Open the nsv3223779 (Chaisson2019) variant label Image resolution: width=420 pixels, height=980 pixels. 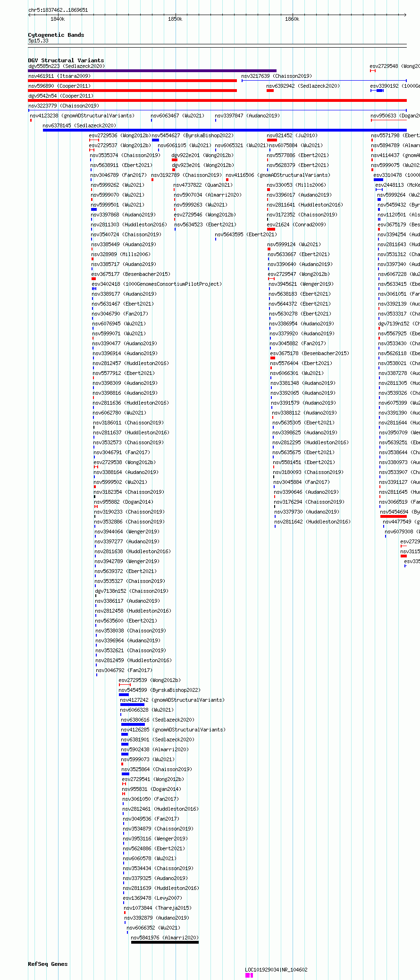[64, 106]
